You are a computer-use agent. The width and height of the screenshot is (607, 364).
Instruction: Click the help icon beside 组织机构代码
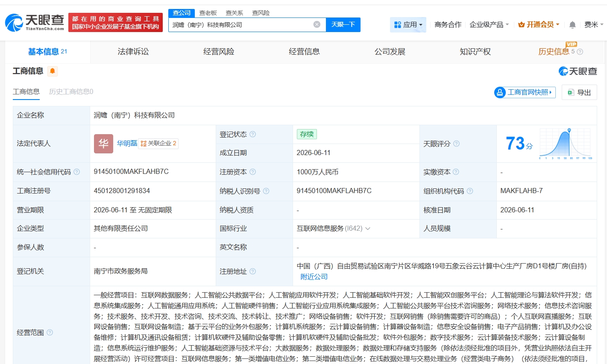[470, 191]
